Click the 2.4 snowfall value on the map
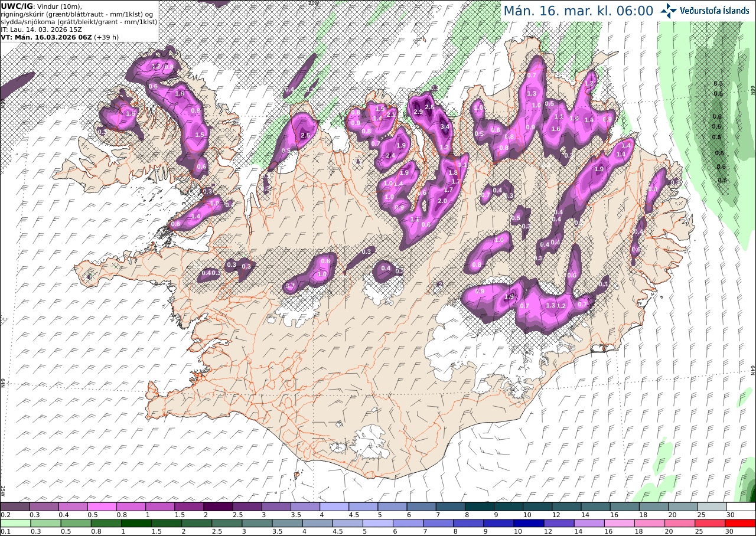 pyautogui.click(x=390, y=156)
